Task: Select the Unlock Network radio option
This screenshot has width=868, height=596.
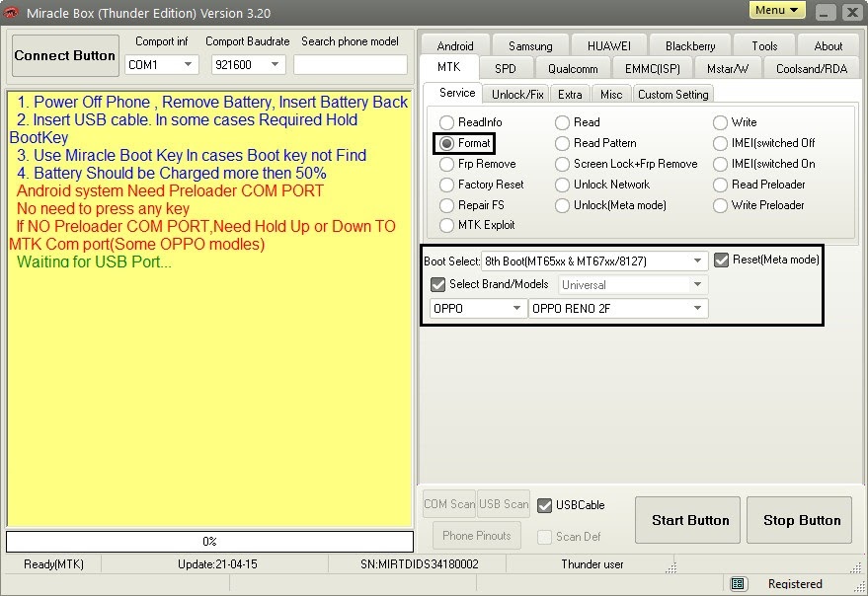Action: coord(602,185)
